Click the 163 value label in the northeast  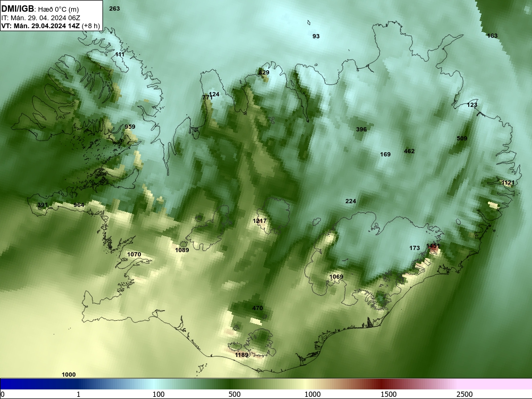[x=492, y=36]
